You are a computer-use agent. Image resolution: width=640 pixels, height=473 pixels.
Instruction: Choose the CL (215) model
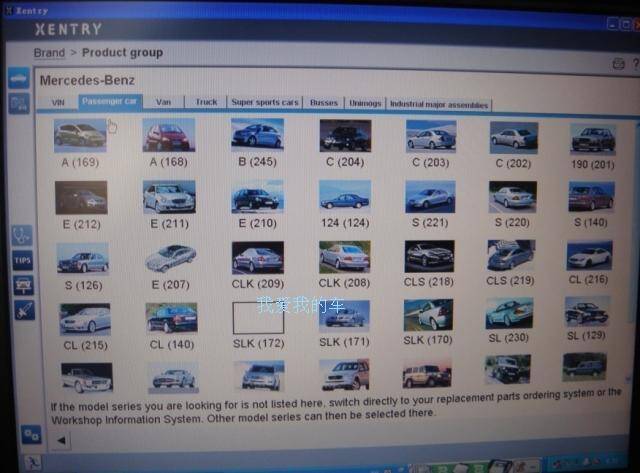pos(85,320)
